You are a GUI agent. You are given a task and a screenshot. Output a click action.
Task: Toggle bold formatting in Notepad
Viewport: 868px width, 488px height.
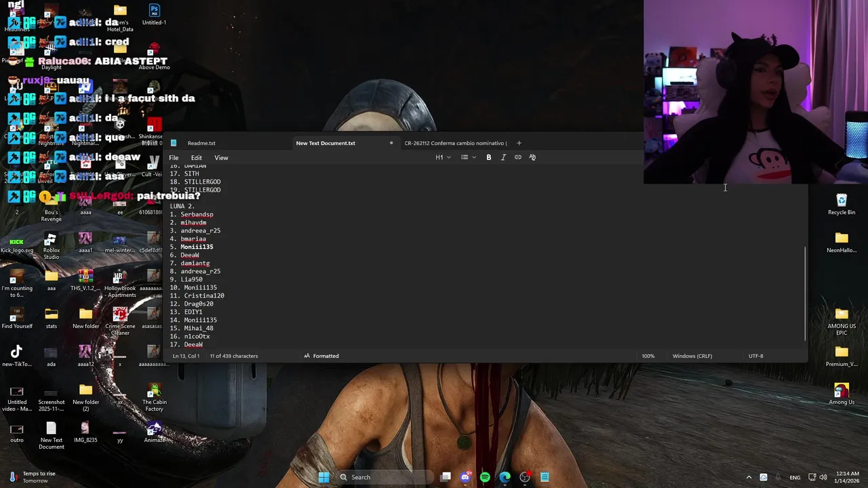click(488, 157)
